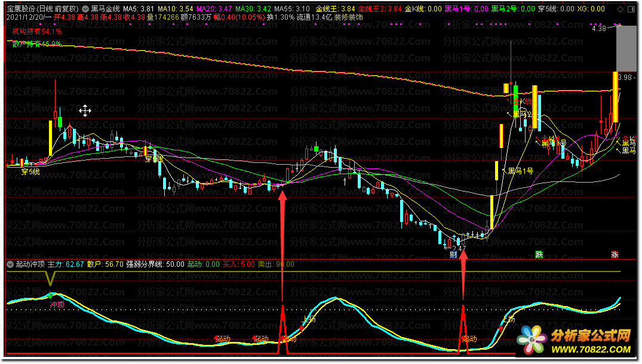Click the 4.38 price label
642x364 pixels.
click(598, 29)
